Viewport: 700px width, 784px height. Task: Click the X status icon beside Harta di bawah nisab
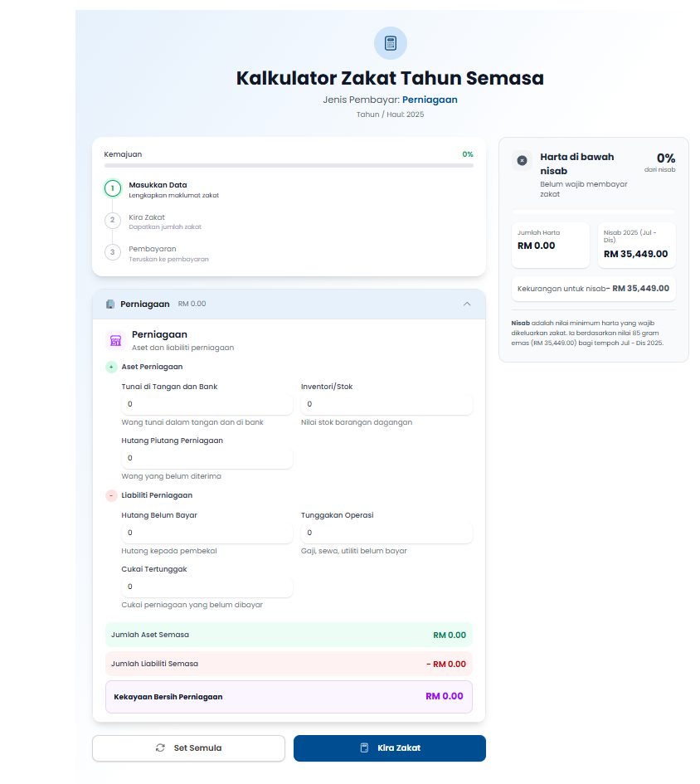point(522,160)
